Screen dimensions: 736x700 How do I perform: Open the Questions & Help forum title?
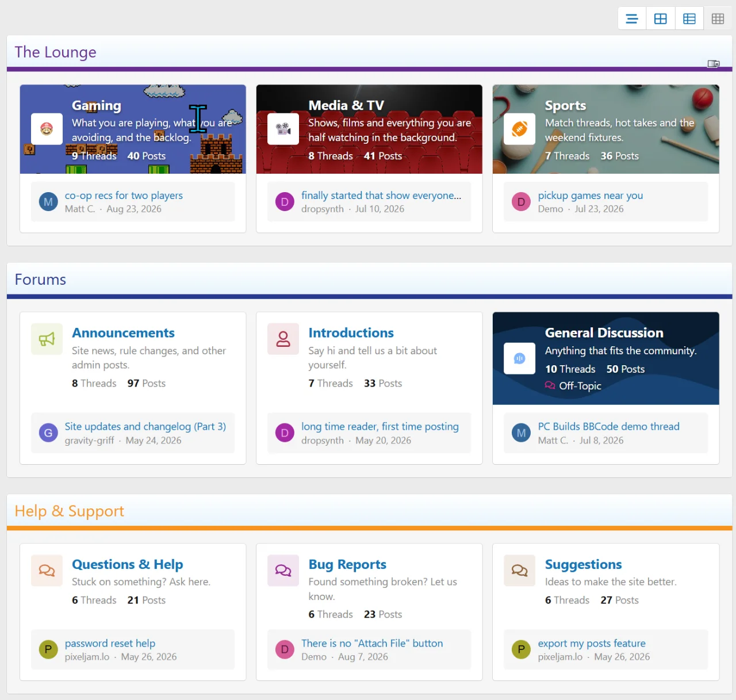[x=128, y=565]
